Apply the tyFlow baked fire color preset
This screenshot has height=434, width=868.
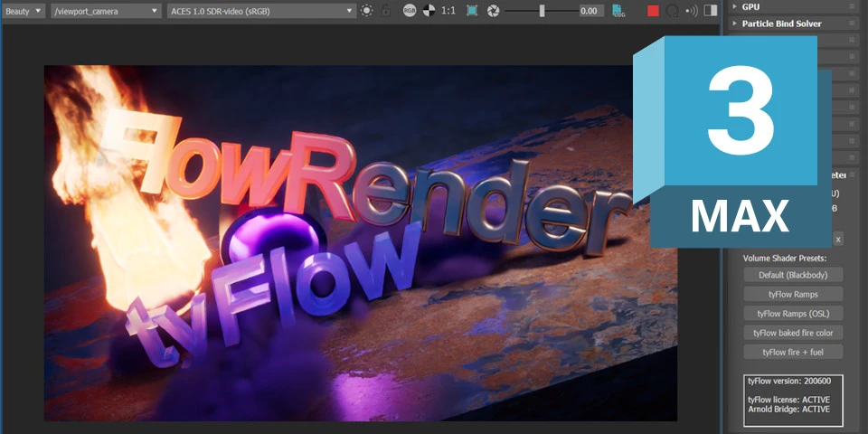[x=793, y=333]
